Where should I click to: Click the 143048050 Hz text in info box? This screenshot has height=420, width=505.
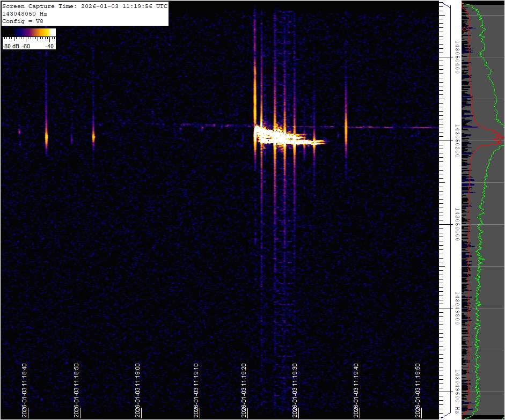[x=24, y=13]
